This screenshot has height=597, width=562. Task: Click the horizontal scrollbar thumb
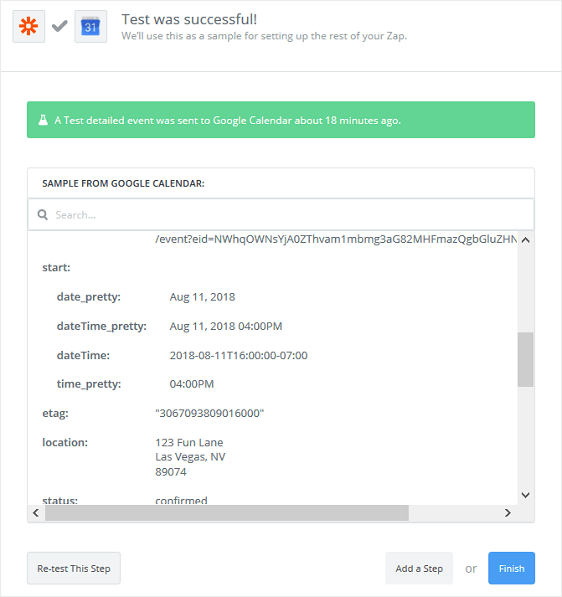tap(227, 513)
